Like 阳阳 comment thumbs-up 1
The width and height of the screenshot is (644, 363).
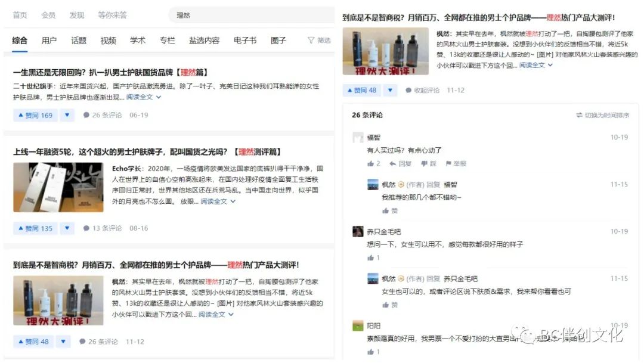(x=373, y=352)
